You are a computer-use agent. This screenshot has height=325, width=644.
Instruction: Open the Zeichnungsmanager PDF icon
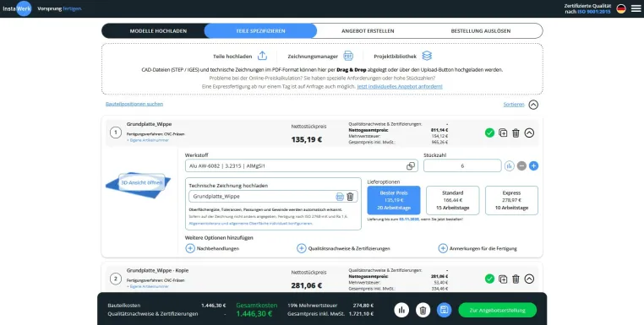[348, 56]
